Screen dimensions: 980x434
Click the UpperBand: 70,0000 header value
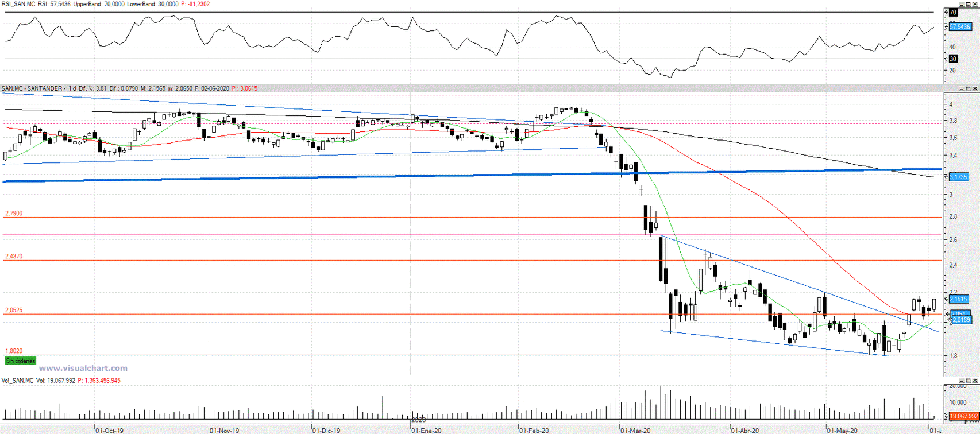coord(98,4)
